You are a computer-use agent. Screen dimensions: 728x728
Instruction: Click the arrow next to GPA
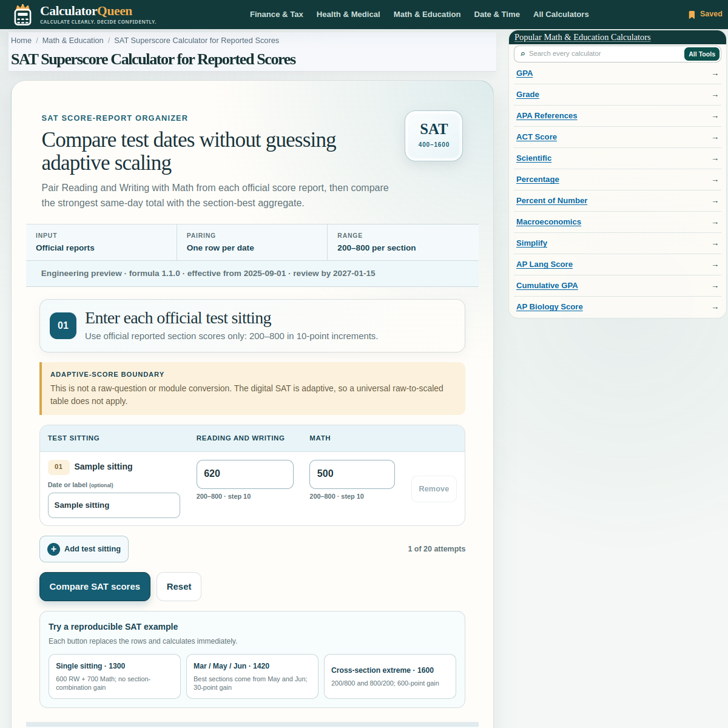click(715, 74)
